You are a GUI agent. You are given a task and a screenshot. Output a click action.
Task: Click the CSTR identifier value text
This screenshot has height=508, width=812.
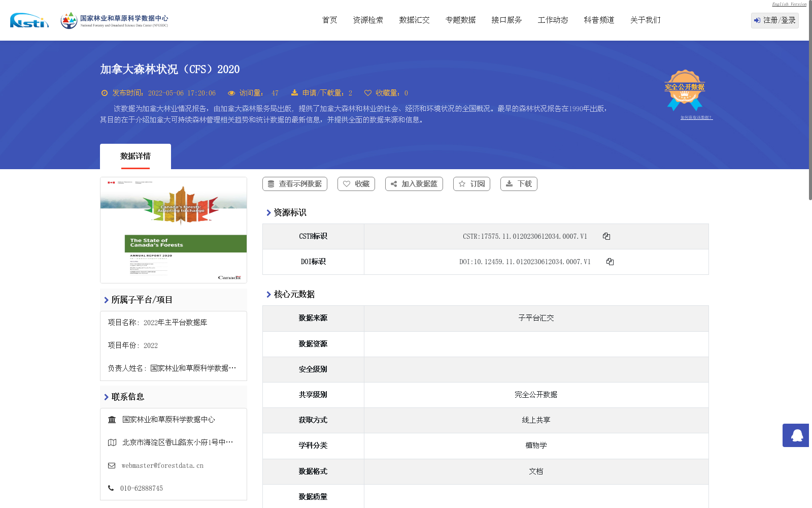click(x=525, y=236)
